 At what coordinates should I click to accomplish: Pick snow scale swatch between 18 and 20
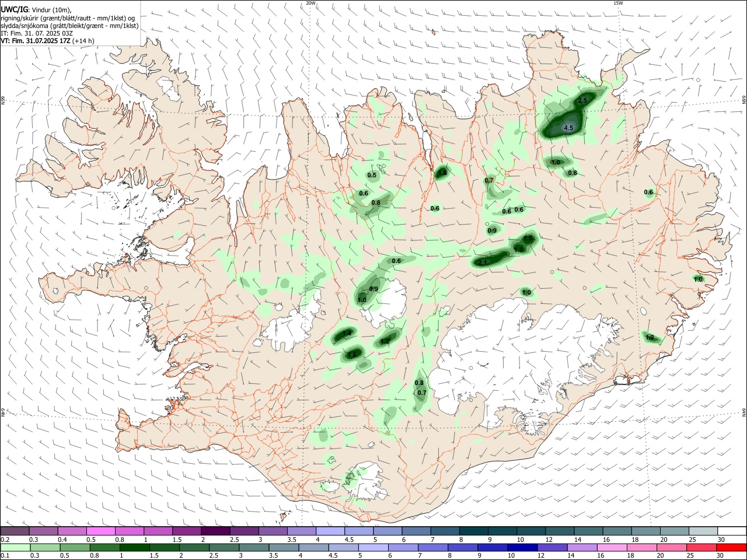click(x=645, y=531)
